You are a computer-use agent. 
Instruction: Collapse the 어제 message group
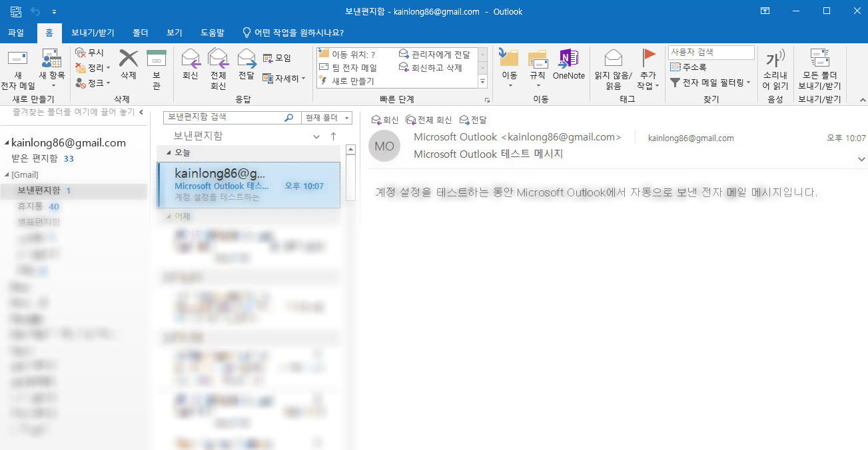tap(168, 216)
